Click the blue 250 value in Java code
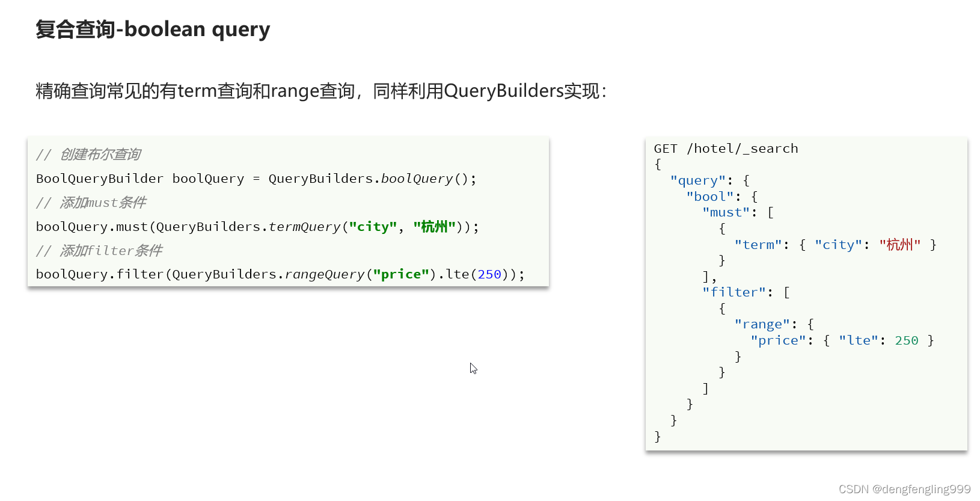Image resolution: width=980 pixels, height=501 pixels. click(x=489, y=274)
